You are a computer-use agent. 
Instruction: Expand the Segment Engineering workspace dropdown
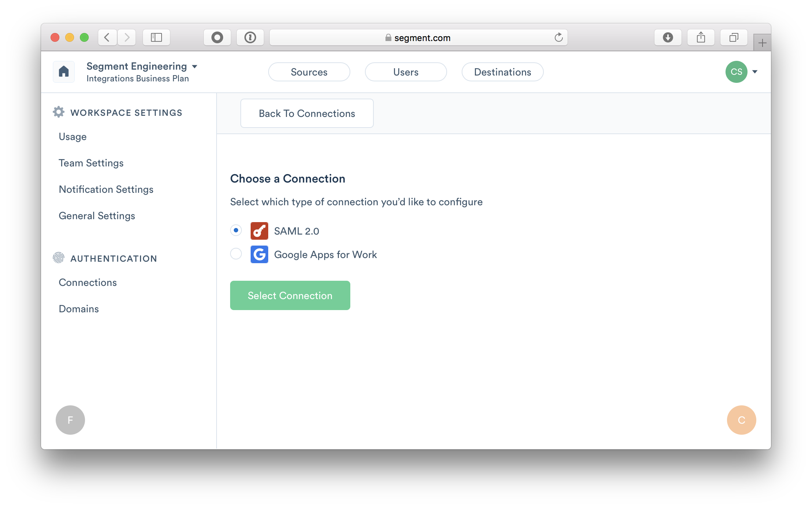click(195, 66)
